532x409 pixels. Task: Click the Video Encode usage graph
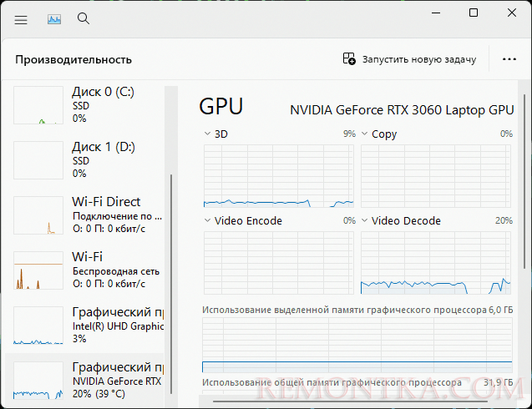(x=279, y=263)
